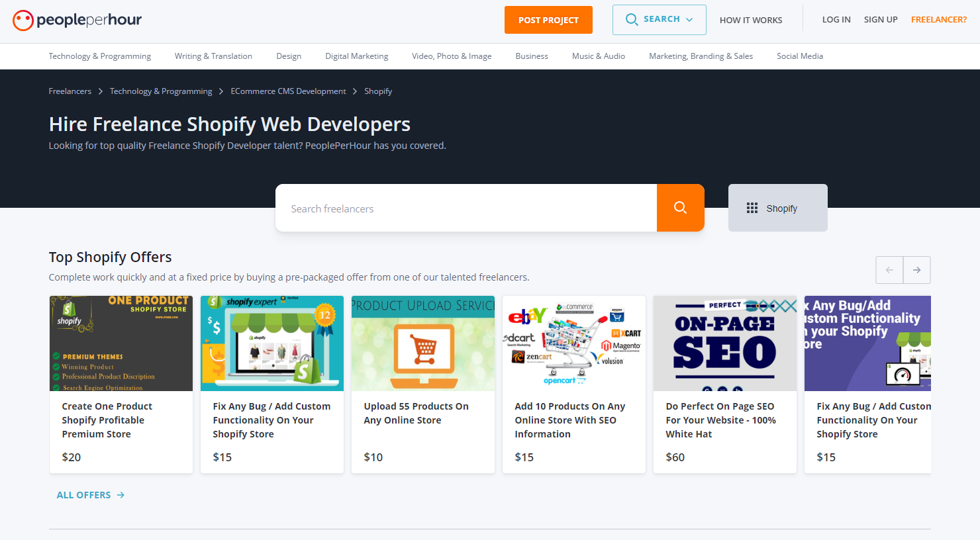
Task: Open the Design category menu
Action: click(x=289, y=56)
